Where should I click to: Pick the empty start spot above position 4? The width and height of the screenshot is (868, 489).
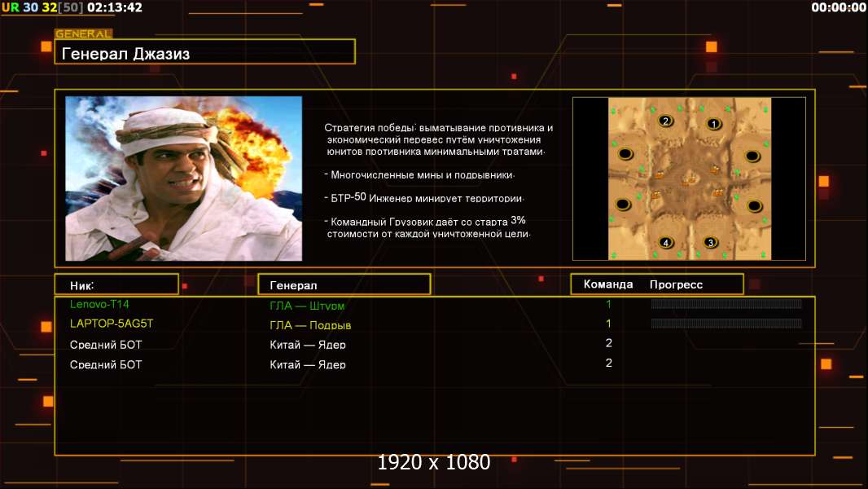click(624, 205)
